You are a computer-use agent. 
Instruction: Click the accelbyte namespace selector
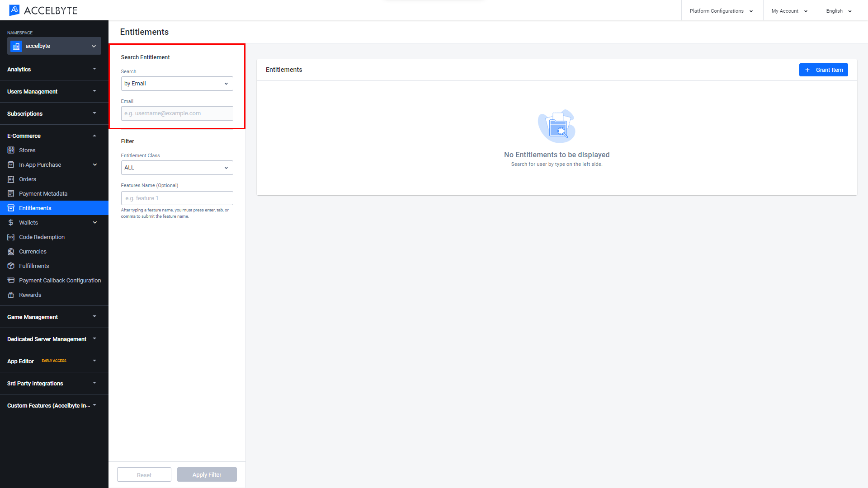tap(53, 46)
